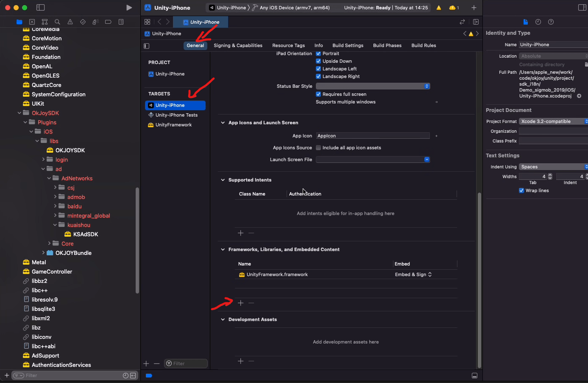Viewport: 588px width, 383px height.
Task: Open the Info tab
Action: click(x=319, y=45)
